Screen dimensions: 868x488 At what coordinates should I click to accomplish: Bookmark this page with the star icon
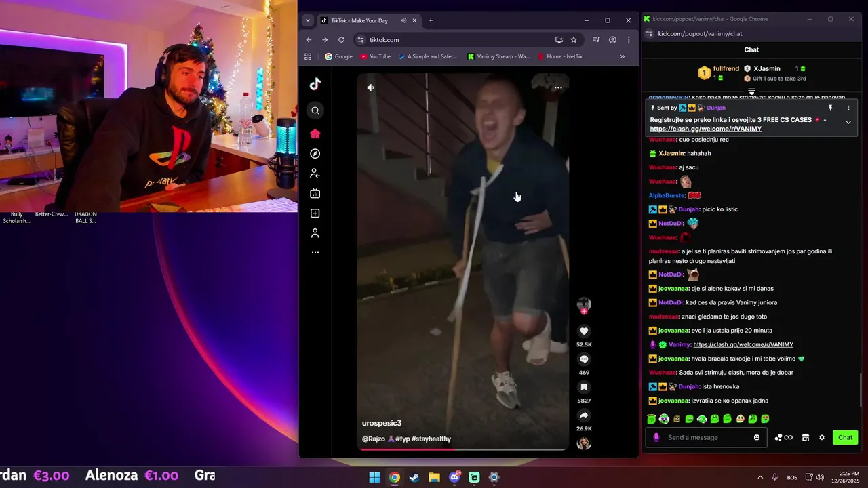coord(574,40)
